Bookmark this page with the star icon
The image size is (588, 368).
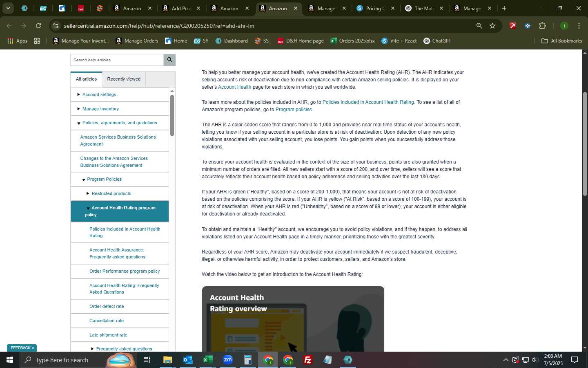pyautogui.click(x=492, y=26)
